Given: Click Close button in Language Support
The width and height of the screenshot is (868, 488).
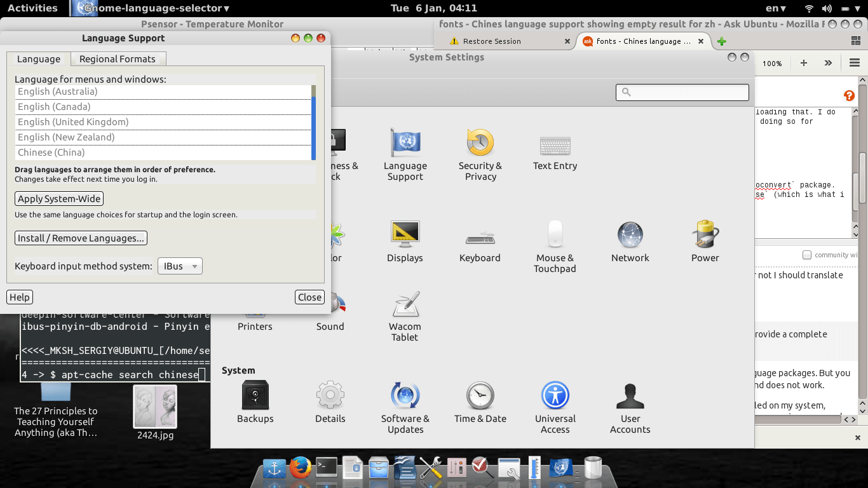Looking at the screenshot, I should pyautogui.click(x=309, y=297).
